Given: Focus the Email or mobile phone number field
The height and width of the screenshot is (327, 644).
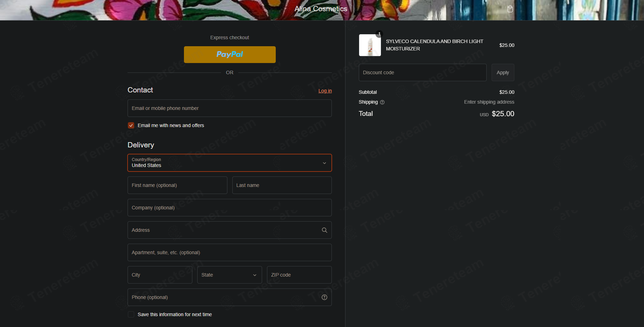Looking at the screenshot, I should pos(229,108).
